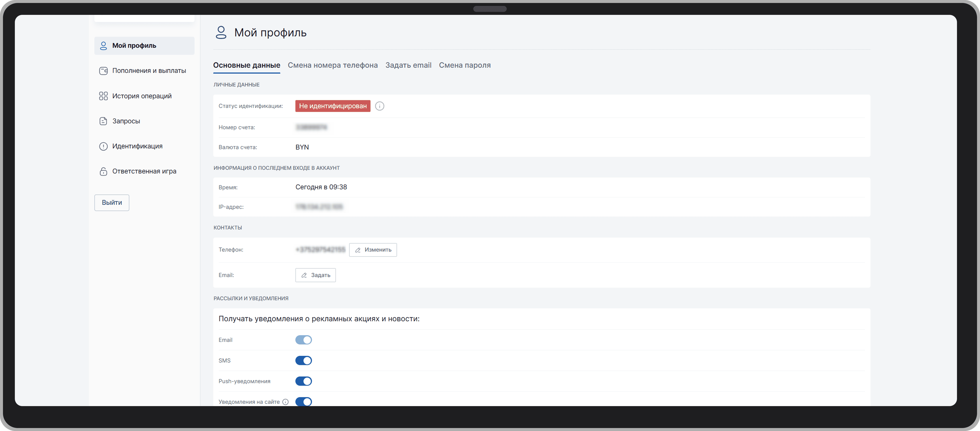Click the grid icon for История операций
The image size is (980, 431).
(x=103, y=96)
